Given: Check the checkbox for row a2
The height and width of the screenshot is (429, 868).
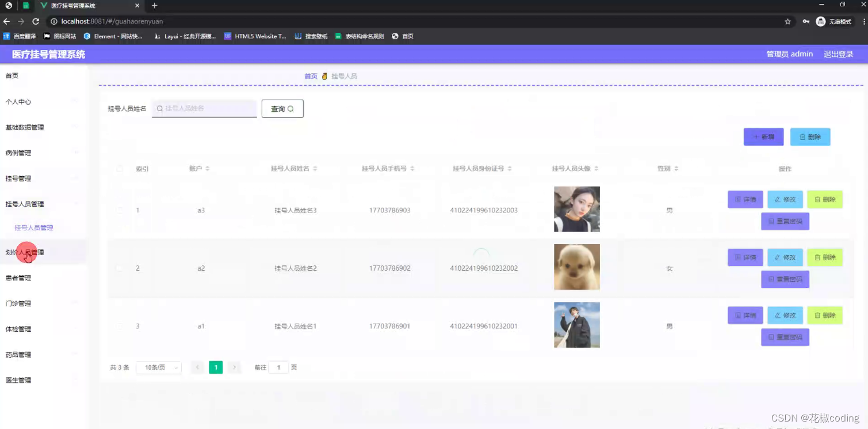Looking at the screenshot, I should [120, 268].
